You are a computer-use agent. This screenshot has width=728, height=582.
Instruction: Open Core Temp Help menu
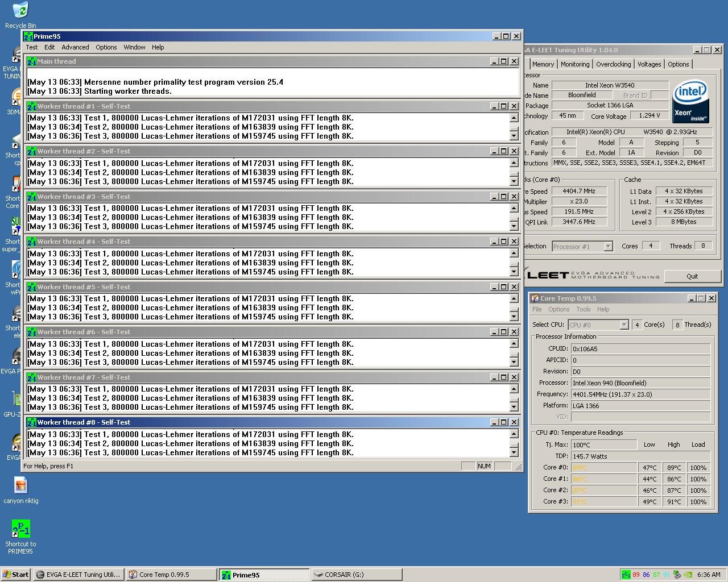pyautogui.click(x=603, y=309)
